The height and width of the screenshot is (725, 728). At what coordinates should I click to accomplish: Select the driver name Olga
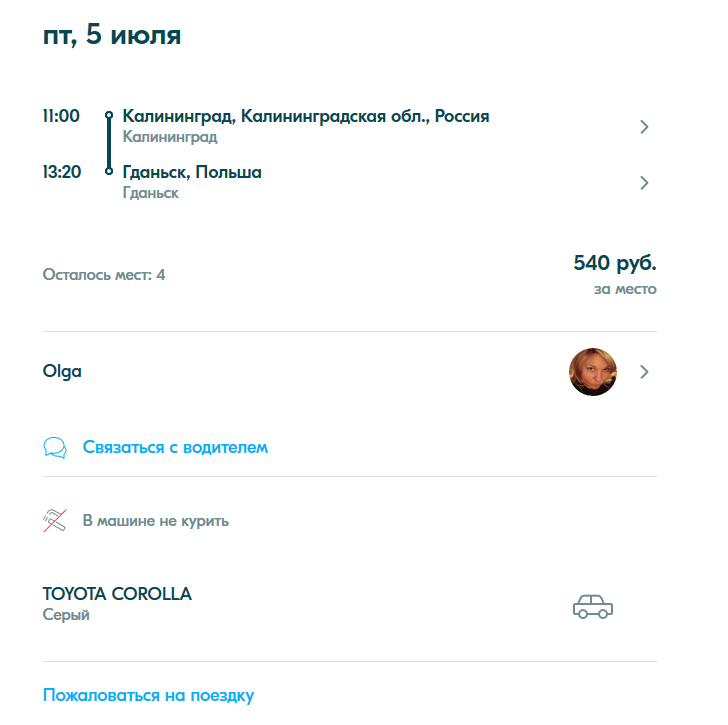pos(63,372)
